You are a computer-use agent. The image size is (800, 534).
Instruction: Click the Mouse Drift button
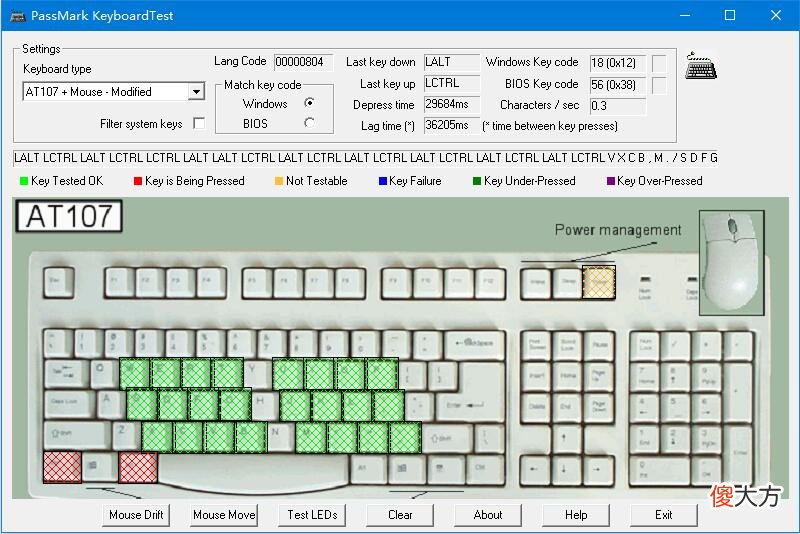pos(136,515)
